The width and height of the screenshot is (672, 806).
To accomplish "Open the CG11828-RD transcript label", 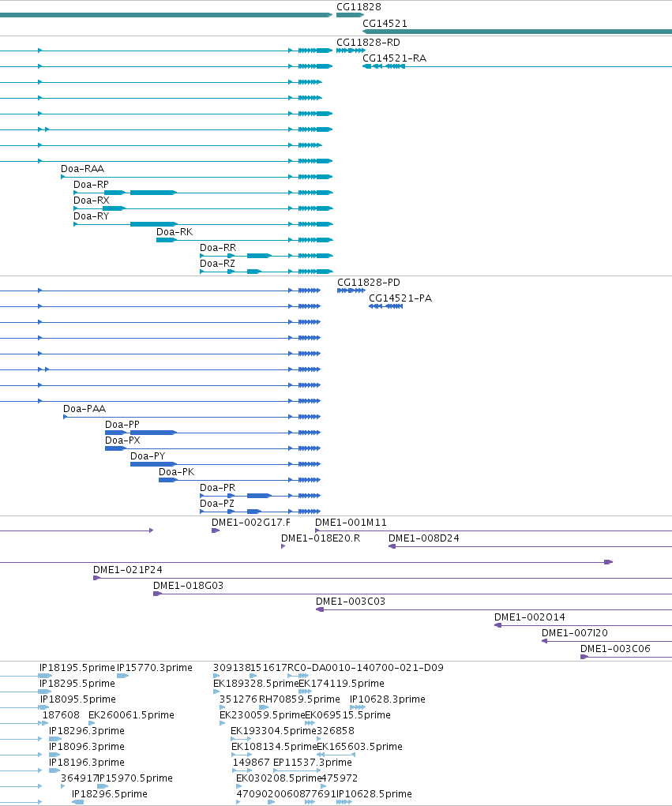I will pyautogui.click(x=368, y=42).
